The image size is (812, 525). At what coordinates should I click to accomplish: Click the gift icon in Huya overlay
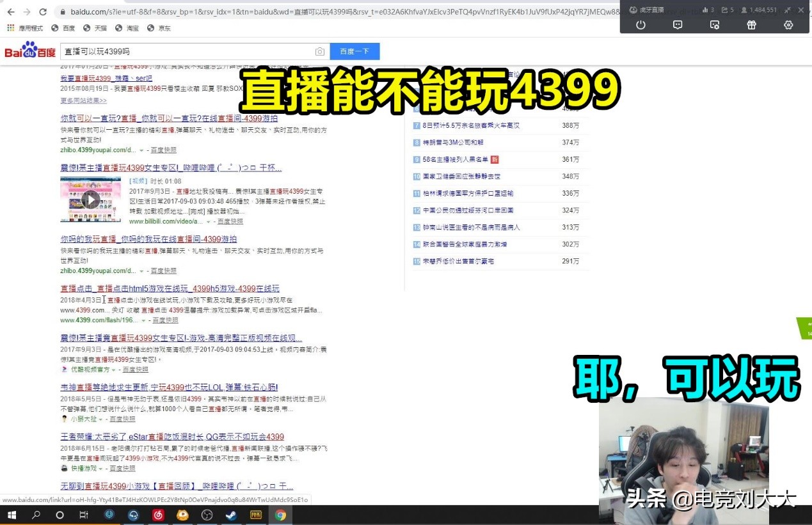point(751,25)
